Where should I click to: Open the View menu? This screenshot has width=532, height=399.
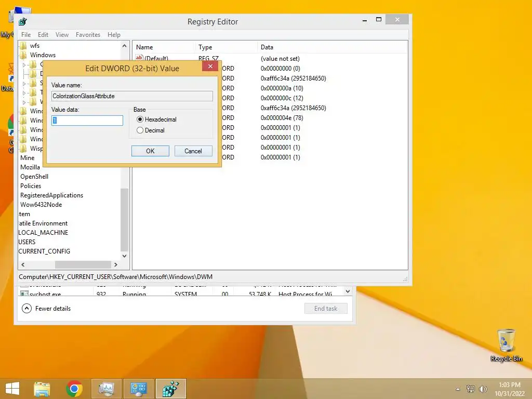click(x=62, y=35)
